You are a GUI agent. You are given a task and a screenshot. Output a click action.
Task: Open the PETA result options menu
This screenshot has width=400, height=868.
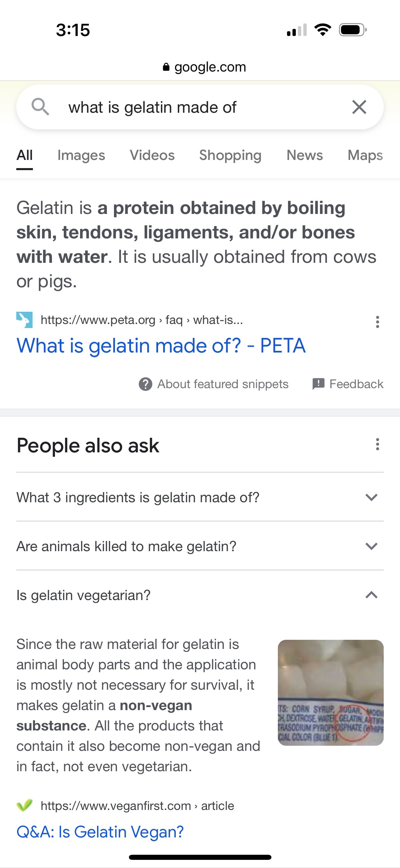(377, 322)
